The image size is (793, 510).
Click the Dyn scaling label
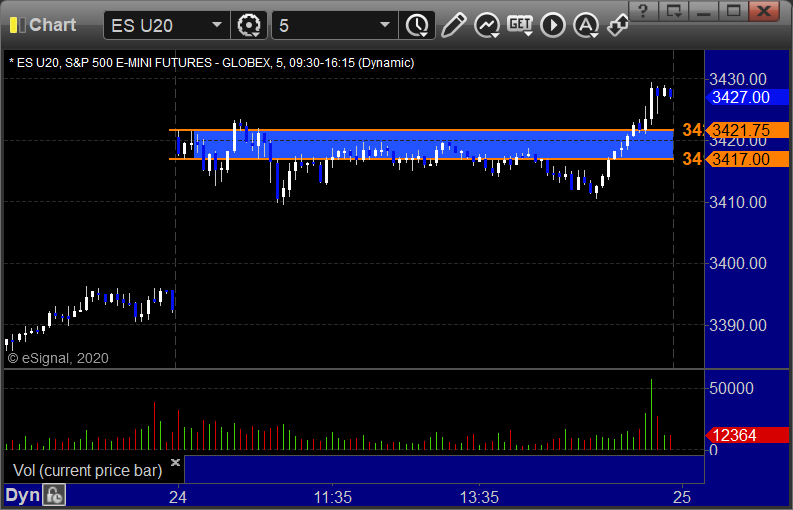(22, 495)
